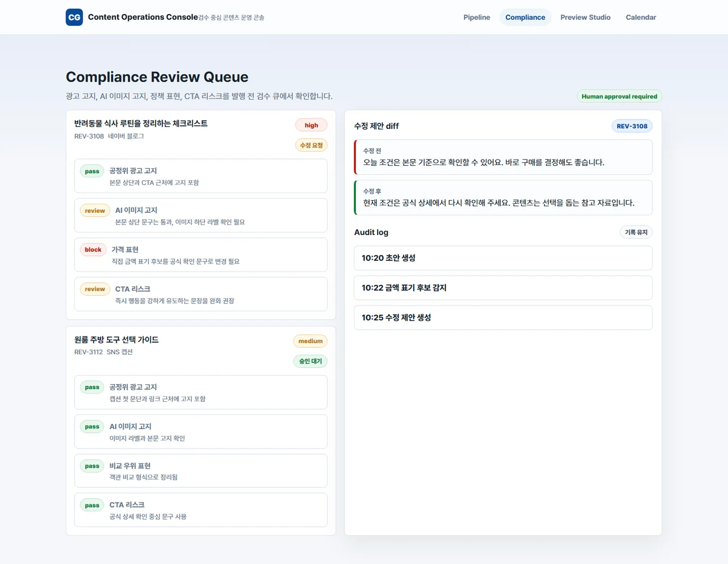The image size is (728, 564).
Task: Click the Content Operations Console title
Action: tap(143, 17)
